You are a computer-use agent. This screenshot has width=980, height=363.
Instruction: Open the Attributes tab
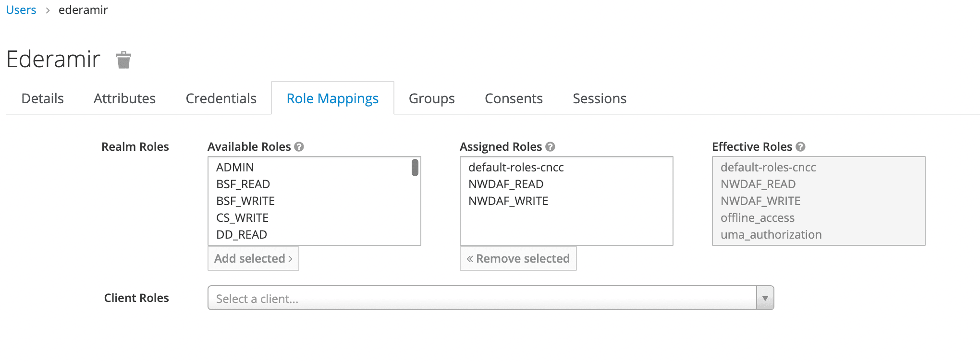coord(124,98)
